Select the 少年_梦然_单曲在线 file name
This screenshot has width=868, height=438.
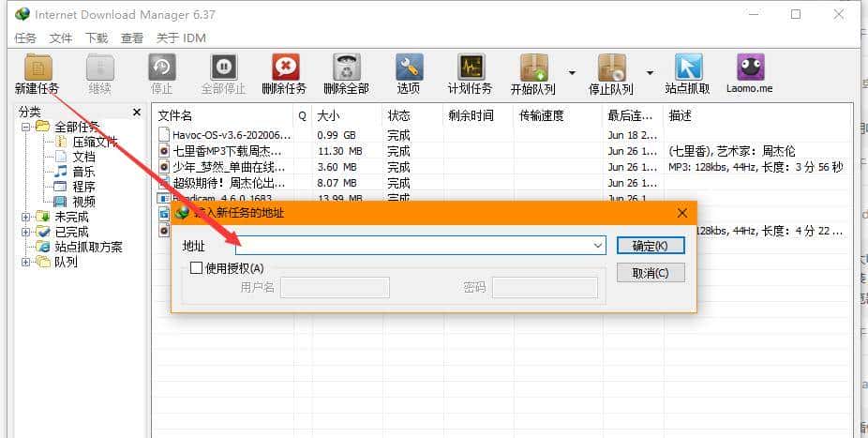[x=229, y=167]
